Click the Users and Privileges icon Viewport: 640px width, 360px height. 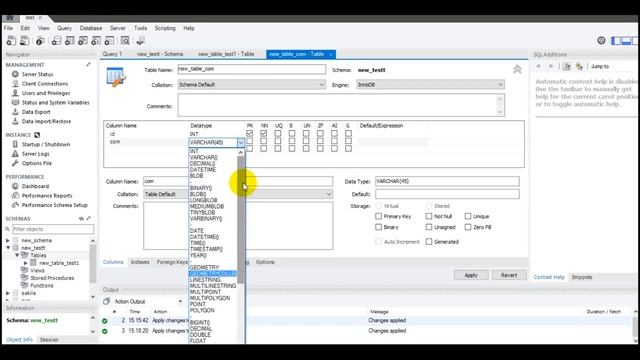point(15,93)
